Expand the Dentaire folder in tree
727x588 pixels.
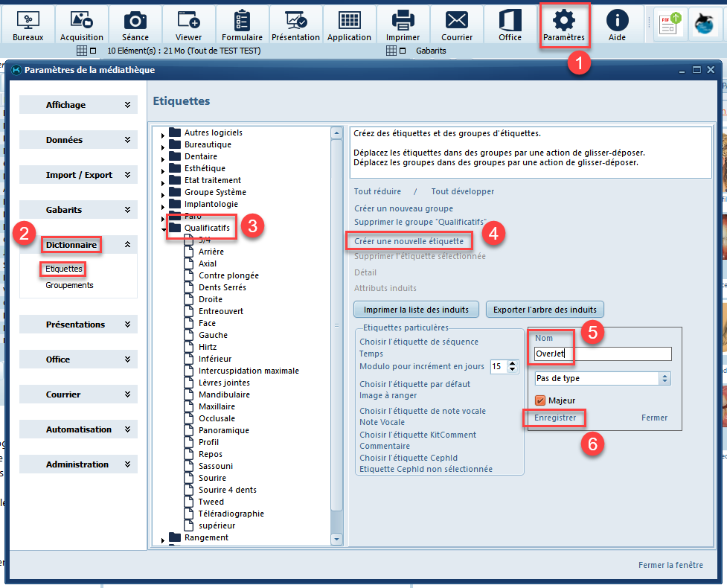(163, 157)
